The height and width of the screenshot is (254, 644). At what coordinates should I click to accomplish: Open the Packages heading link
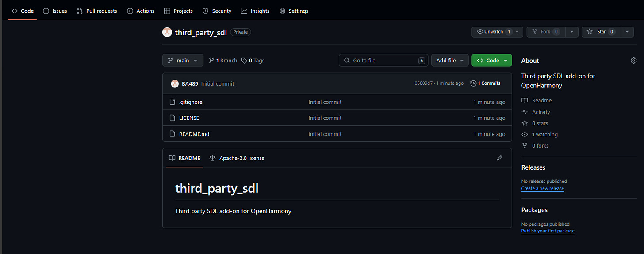pyautogui.click(x=534, y=210)
